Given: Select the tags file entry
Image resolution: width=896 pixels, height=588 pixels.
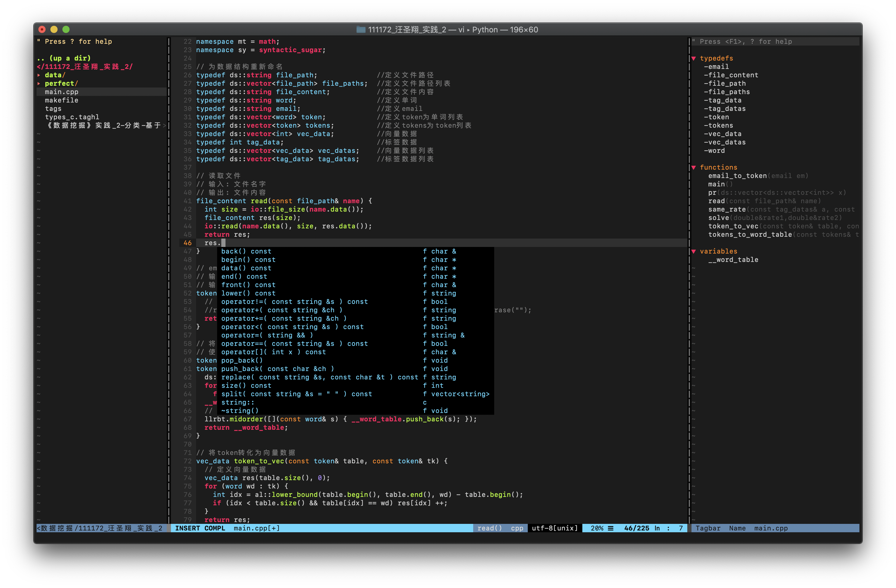Looking at the screenshot, I should point(53,109).
